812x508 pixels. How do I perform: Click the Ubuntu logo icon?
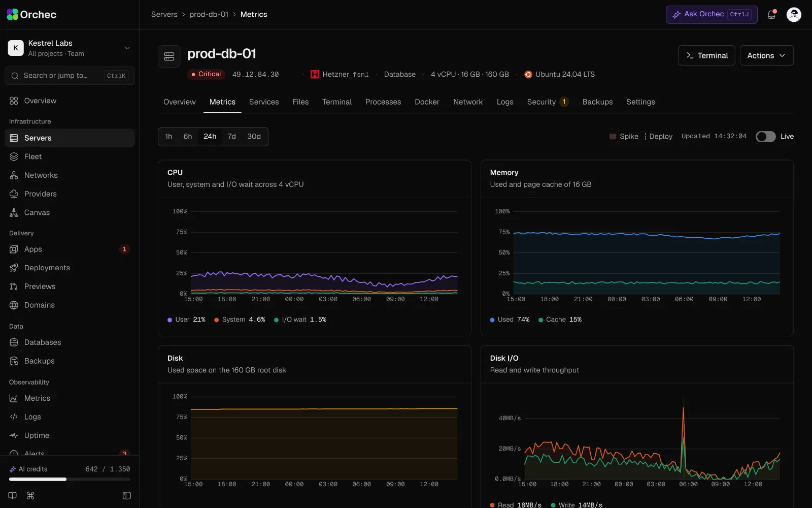[x=528, y=74]
